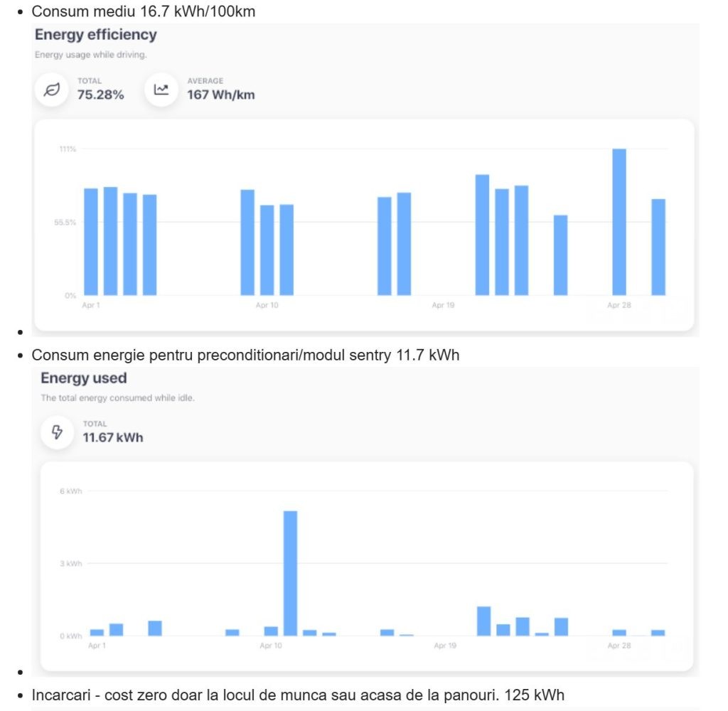Click the 6 kWh y-axis label

pos(70,491)
